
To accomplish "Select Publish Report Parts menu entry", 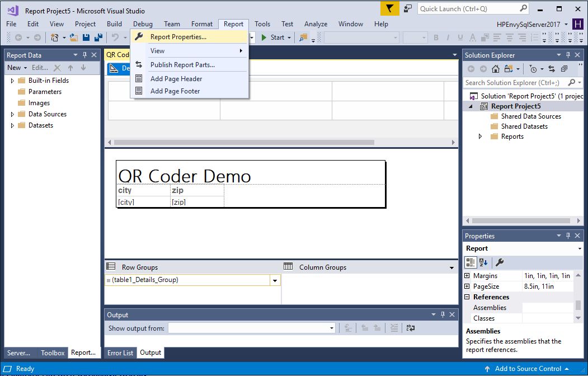I will [189, 64].
